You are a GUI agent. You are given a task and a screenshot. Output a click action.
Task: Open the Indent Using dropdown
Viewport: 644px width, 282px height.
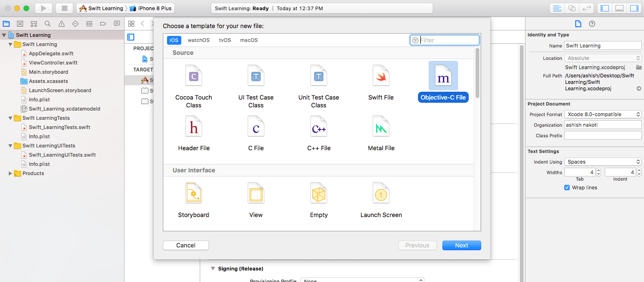pos(603,162)
